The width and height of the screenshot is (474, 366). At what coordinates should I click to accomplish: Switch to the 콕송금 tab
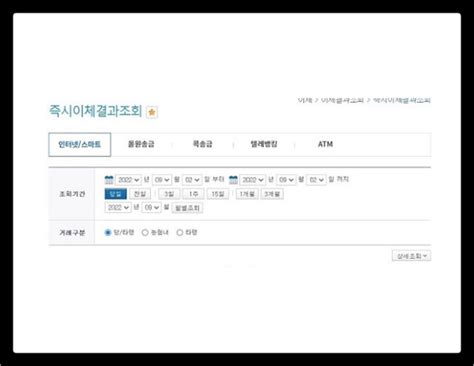tap(203, 144)
